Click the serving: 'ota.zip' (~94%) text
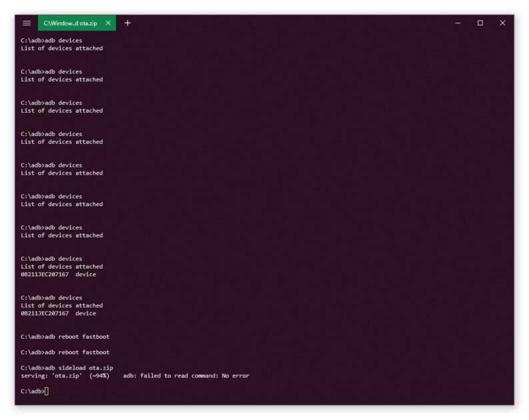The width and height of the screenshot is (529, 420). [65, 375]
